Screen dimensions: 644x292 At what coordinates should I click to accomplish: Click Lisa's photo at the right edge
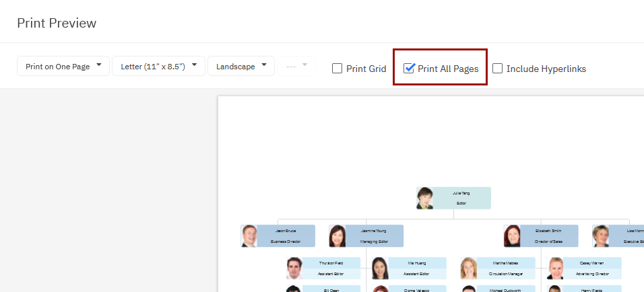601,236
